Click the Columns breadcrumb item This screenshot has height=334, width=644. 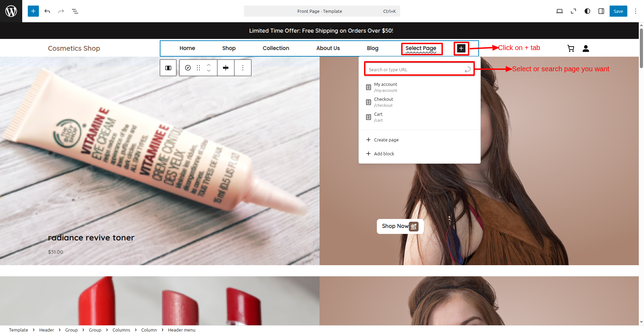pyautogui.click(x=121, y=330)
